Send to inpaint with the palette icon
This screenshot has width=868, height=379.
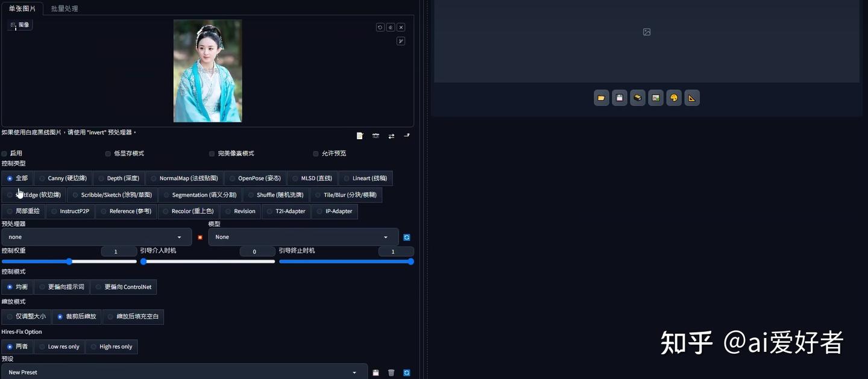tap(674, 98)
